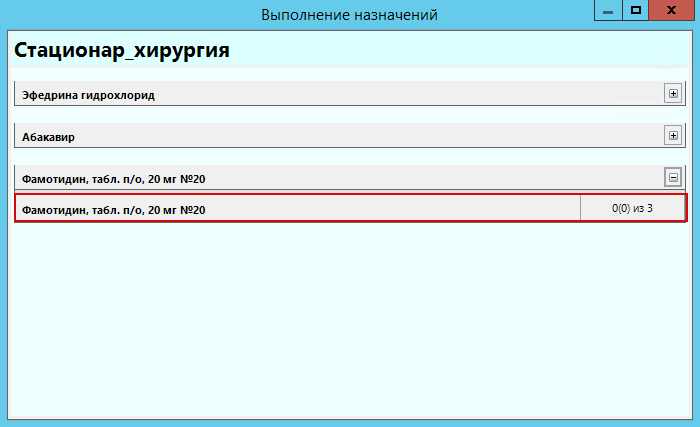Click the Выполнение назначений title bar text
The image size is (700, 427).
click(x=349, y=14)
